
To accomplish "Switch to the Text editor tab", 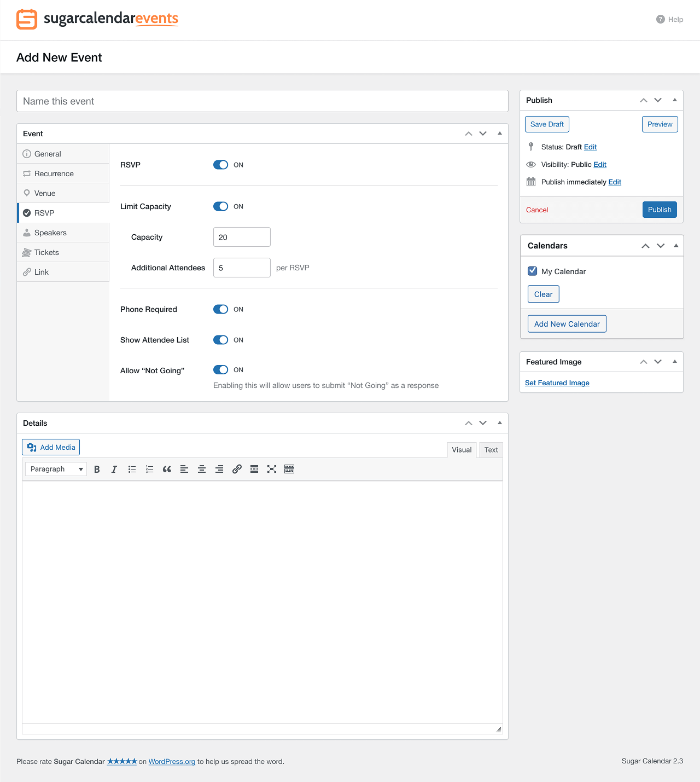I will (491, 450).
